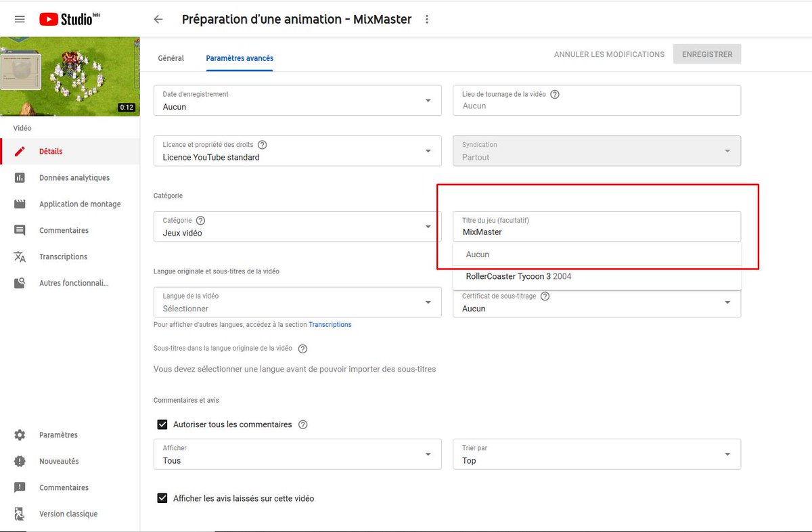Open the Langue de la vidéo dropdown

pyautogui.click(x=298, y=303)
